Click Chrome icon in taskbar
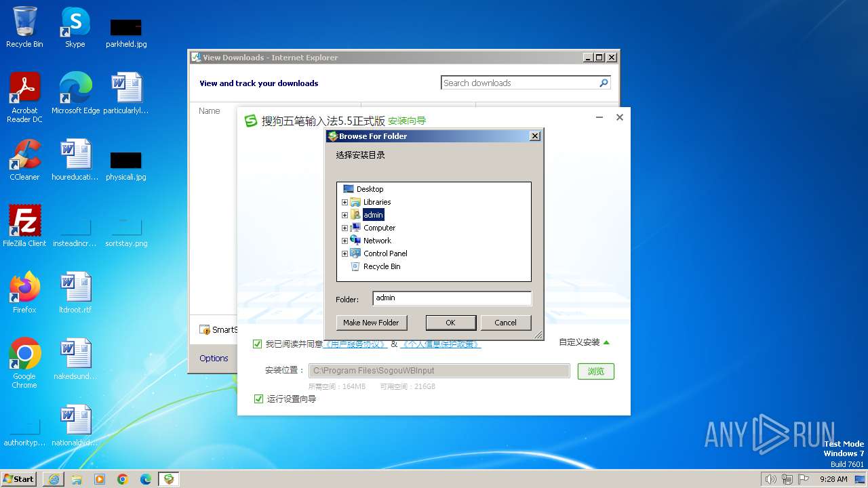This screenshot has width=868, height=488. (123, 479)
